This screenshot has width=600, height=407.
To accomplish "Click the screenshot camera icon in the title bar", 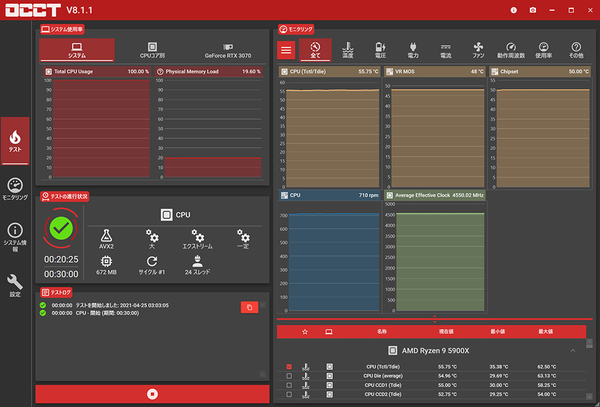I will coord(533,10).
